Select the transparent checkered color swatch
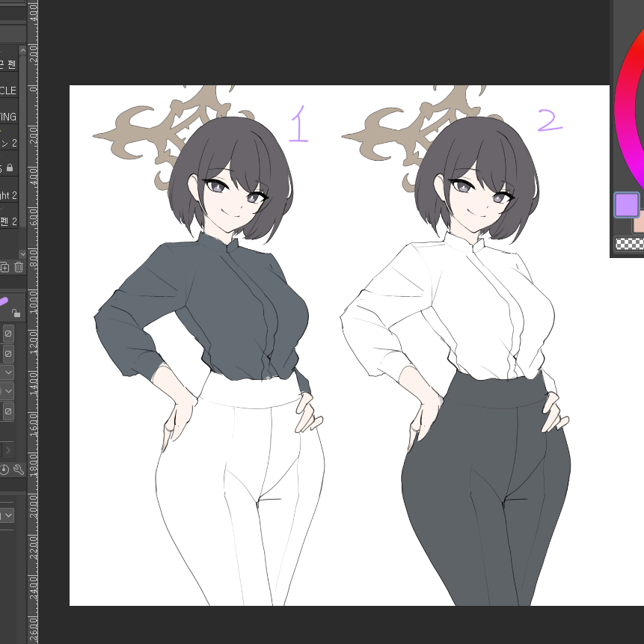Viewport: 644px width, 644px height. point(629,244)
